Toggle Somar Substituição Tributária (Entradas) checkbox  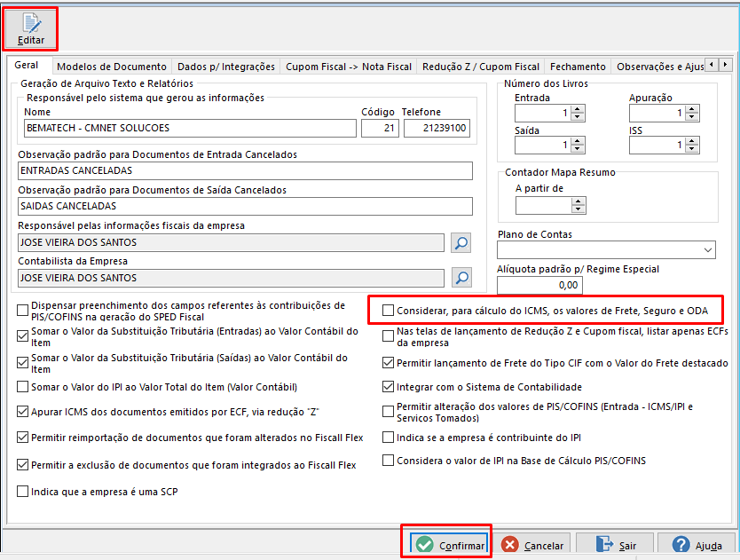(x=22, y=336)
